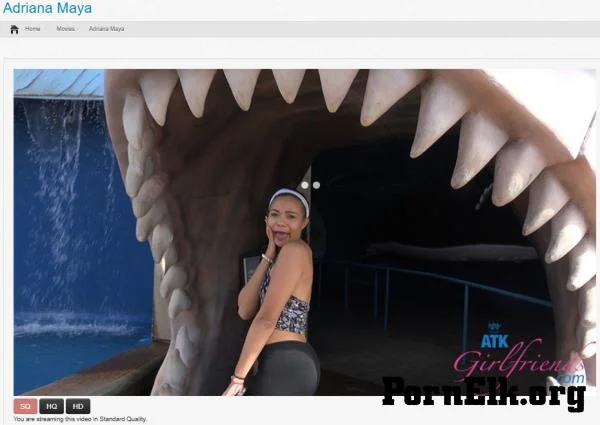Screen dimensions: 600x425
Task: Click the 'You are streaming this video' status text
Action: click(x=80, y=419)
